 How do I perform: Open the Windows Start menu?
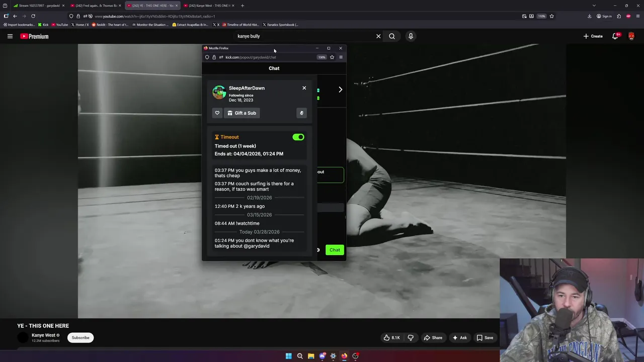pos(289,356)
